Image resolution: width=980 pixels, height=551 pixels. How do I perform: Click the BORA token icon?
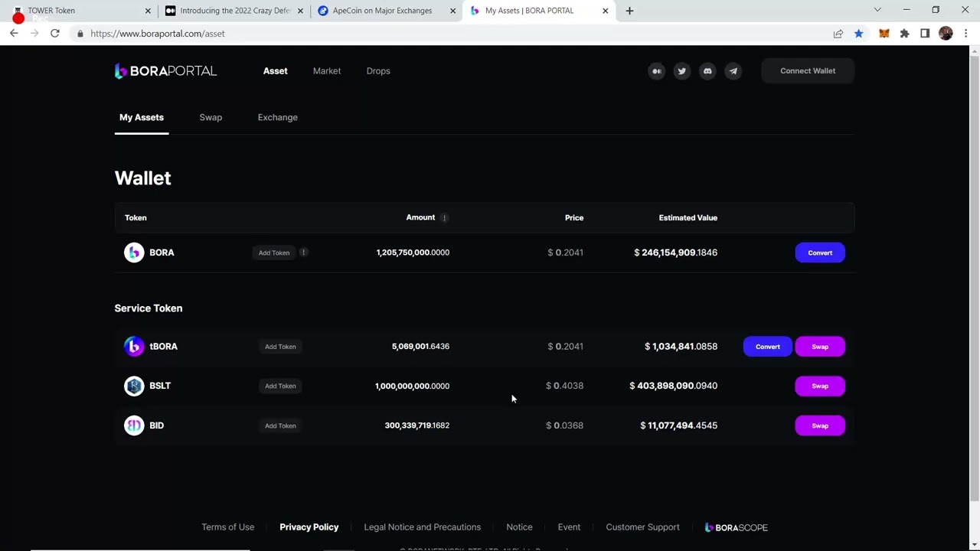pyautogui.click(x=134, y=253)
